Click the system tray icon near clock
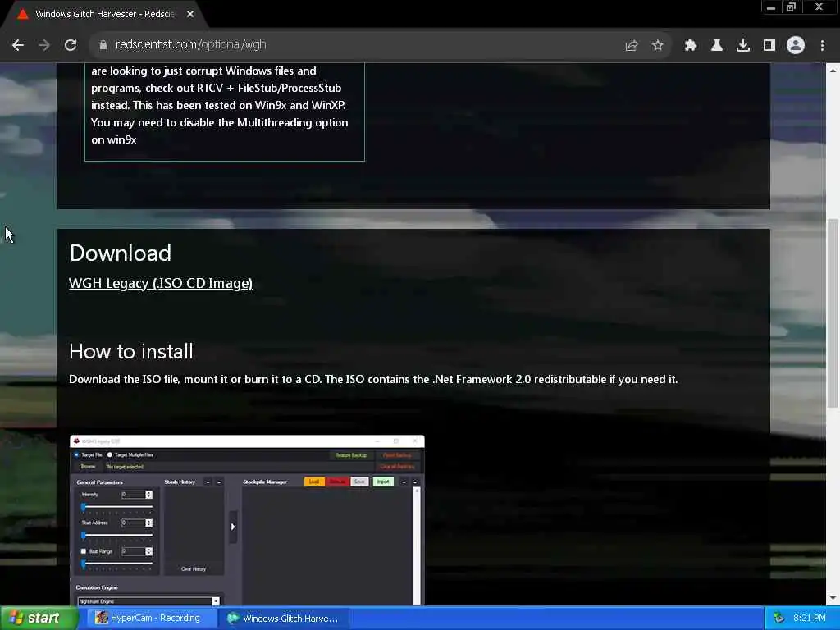The image size is (840, 630). tap(779, 619)
